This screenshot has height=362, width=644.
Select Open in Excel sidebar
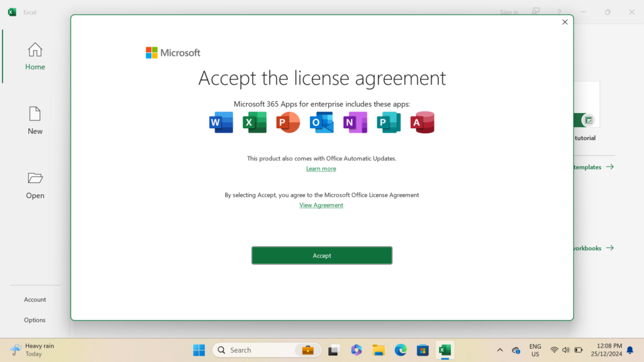pos(35,185)
